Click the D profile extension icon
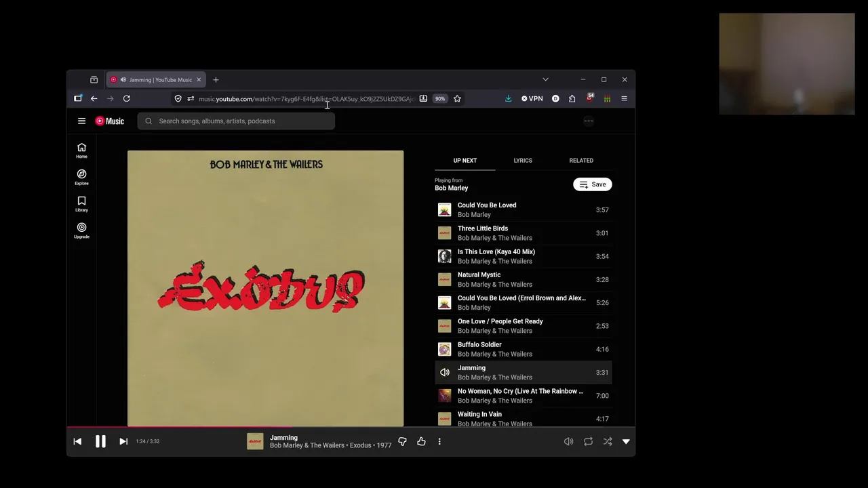The height and width of the screenshot is (488, 868). (555, 98)
